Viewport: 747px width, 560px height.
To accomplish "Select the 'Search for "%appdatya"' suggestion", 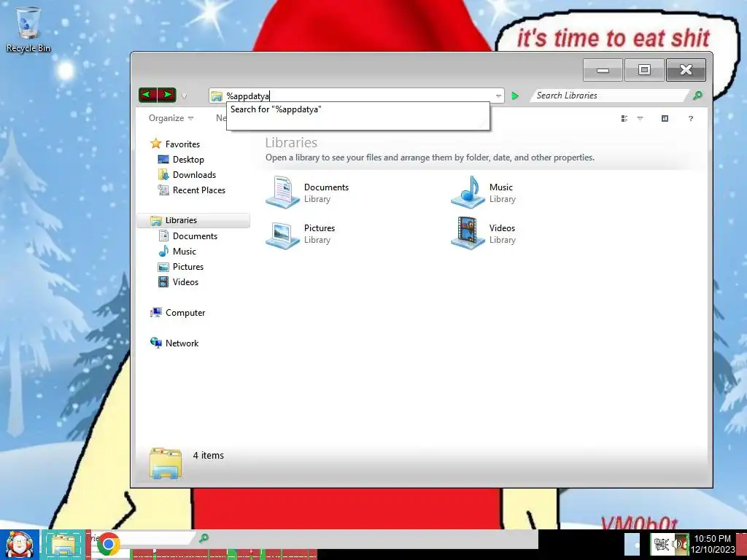I will click(276, 109).
